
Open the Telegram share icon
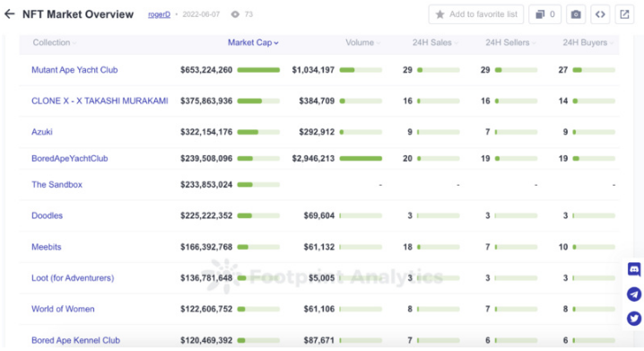[x=634, y=294]
